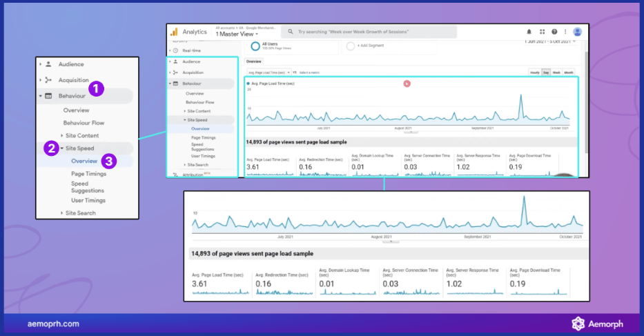
Task: Click the user account avatar
Action: 578,32
